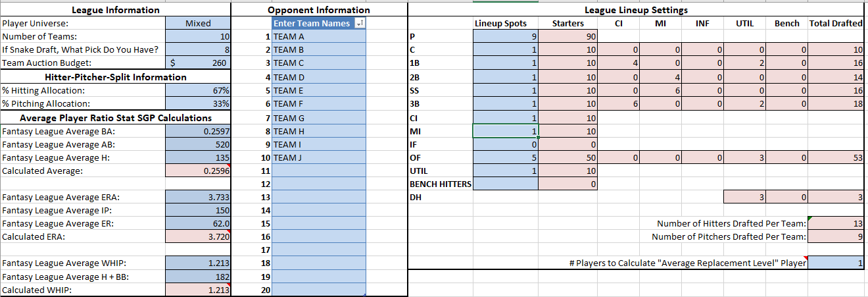The image size is (868, 297).
Task: Select the % Hitting Allocation 67% cell
Action: coord(198,90)
